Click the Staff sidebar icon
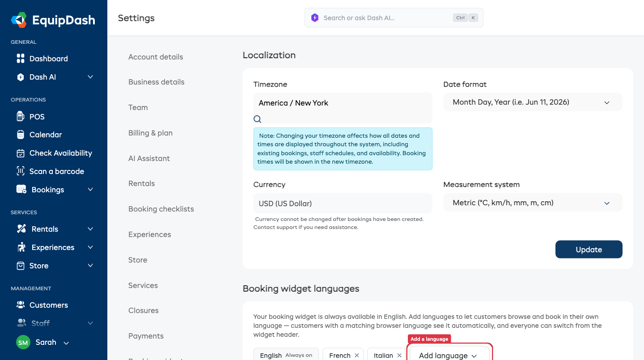 pyautogui.click(x=21, y=323)
